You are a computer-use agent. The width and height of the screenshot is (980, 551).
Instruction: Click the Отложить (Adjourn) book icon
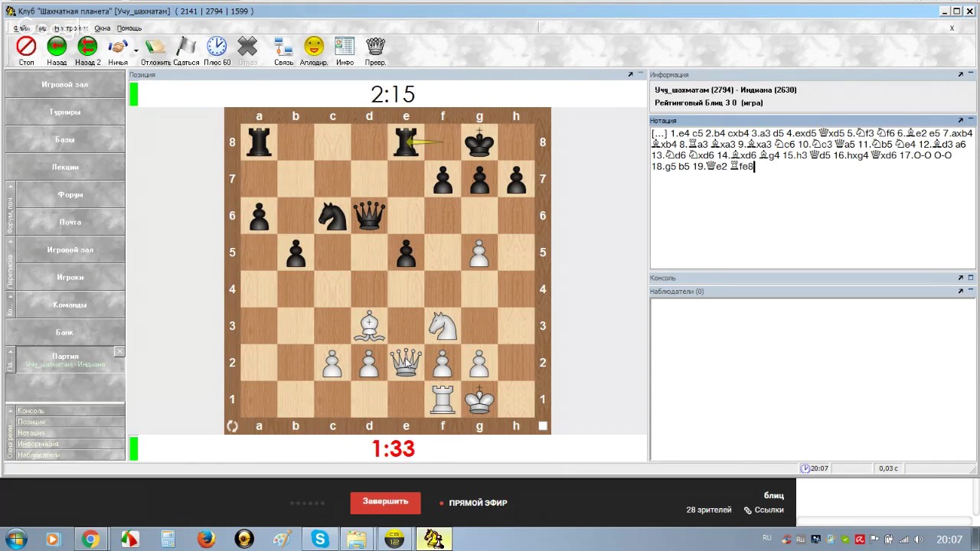tap(155, 47)
